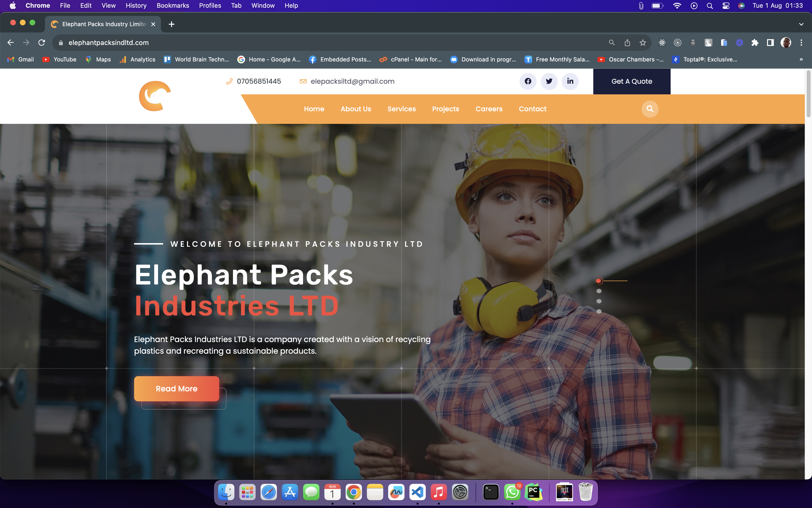Open the Facebook social icon

(528, 81)
